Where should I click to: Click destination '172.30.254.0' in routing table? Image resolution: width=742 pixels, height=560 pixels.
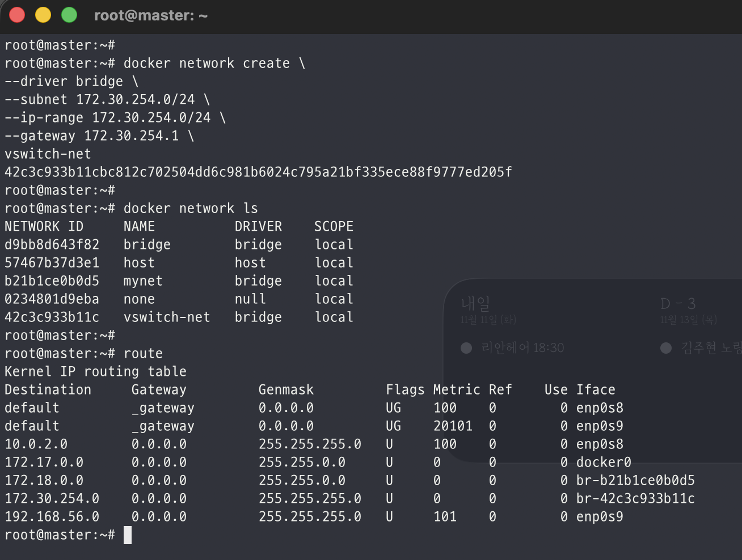(52, 499)
